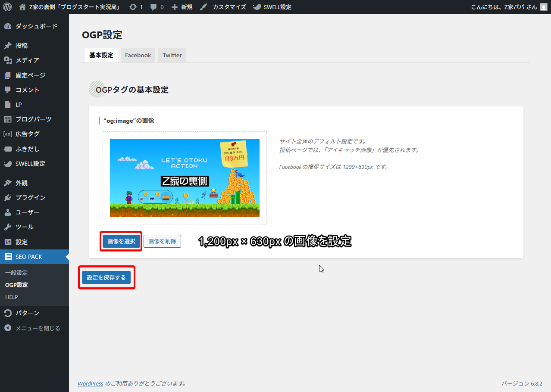Open the 投稿 menu item
The image size is (551, 392).
click(34, 46)
